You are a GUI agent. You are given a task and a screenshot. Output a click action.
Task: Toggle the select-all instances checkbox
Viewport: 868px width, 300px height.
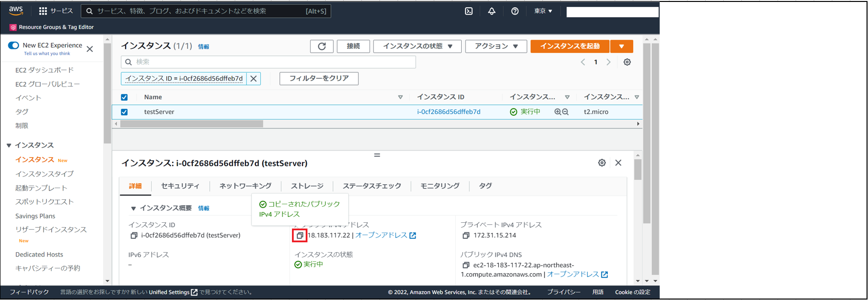click(124, 97)
